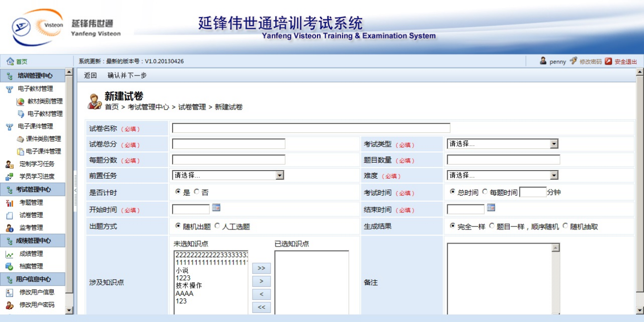
Task: Click the 电子教材管理 tree icon
Action: (x=10, y=89)
